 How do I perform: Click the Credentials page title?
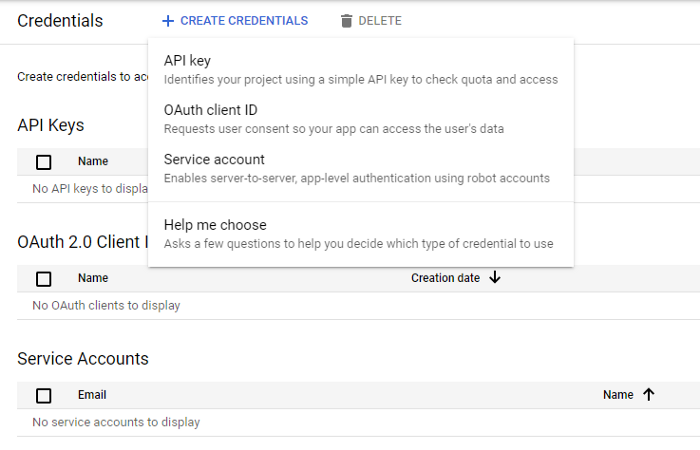pos(60,21)
